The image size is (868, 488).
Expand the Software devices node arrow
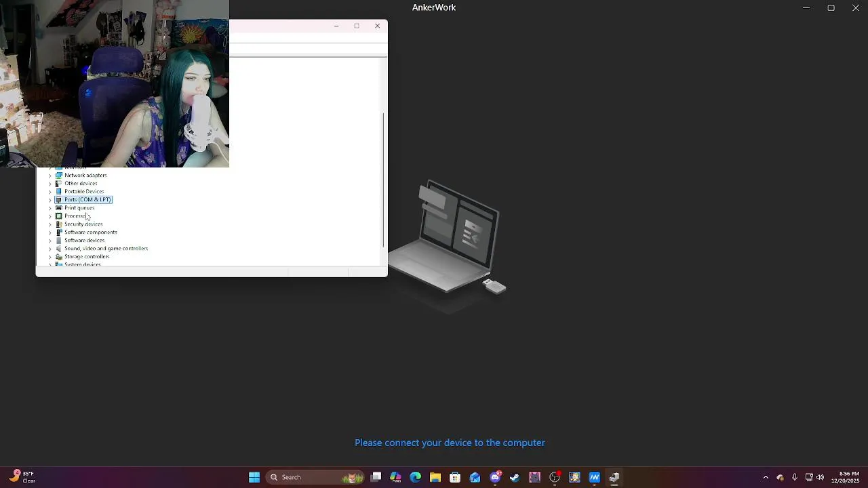coord(50,241)
